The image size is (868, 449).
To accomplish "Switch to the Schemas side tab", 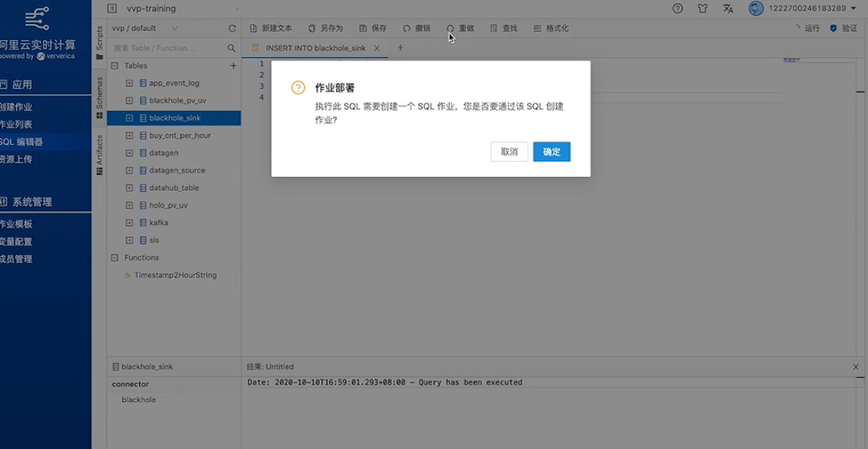I will click(x=100, y=98).
